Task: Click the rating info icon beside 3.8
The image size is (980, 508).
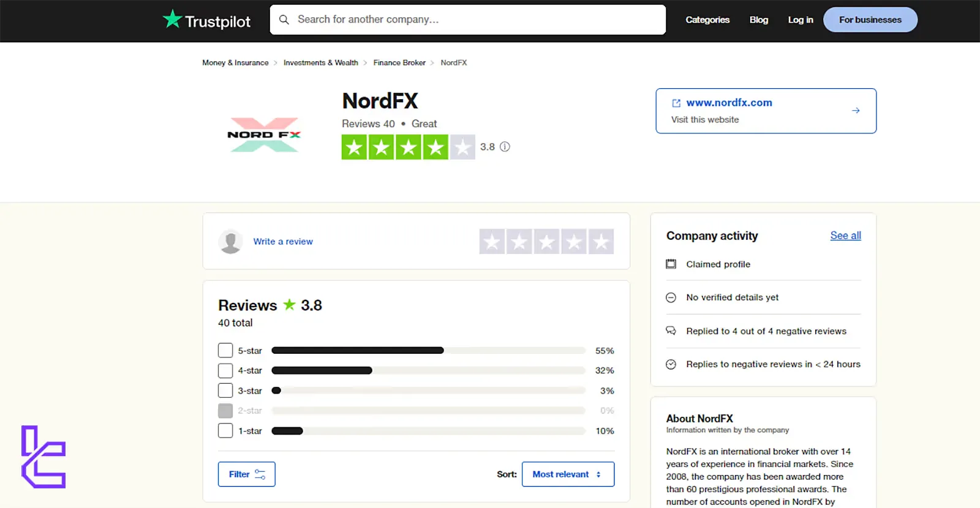Action: click(x=505, y=147)
